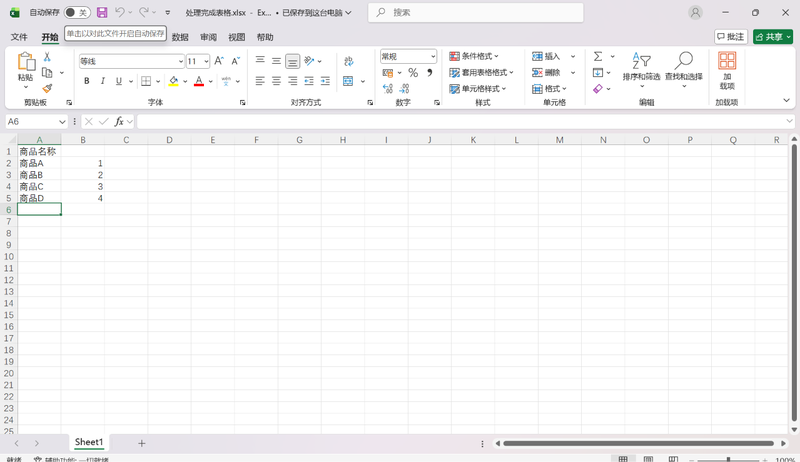Click the 删除 delete cells button
Viewport: 800px width, 462px height.
pos(546,72)
